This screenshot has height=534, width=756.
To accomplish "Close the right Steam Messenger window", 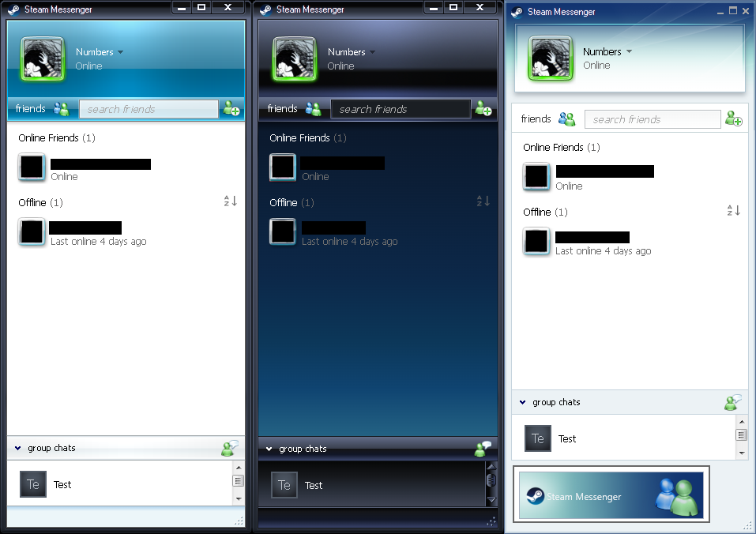I will 746,11.
